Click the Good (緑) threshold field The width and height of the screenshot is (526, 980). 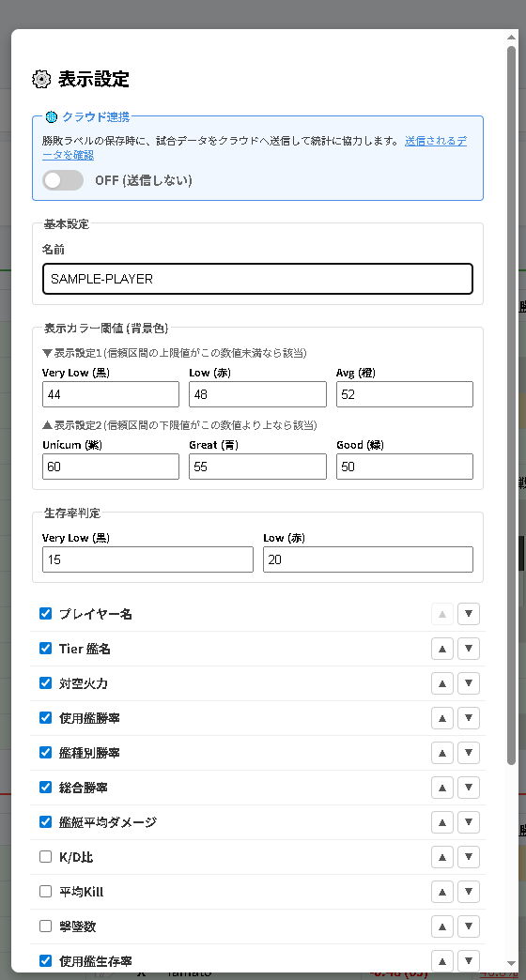pos(405,467)
